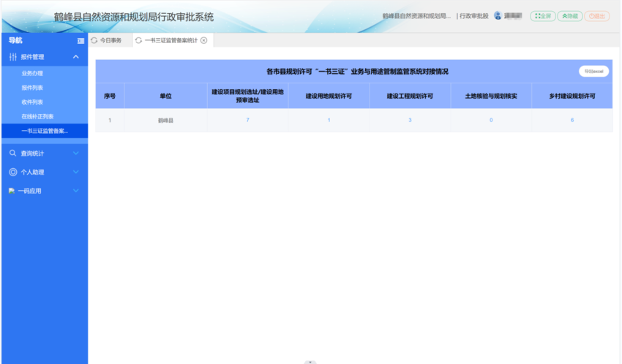
Task: Click the 建设工程规划许可 column header
Action: coord(410,96)
